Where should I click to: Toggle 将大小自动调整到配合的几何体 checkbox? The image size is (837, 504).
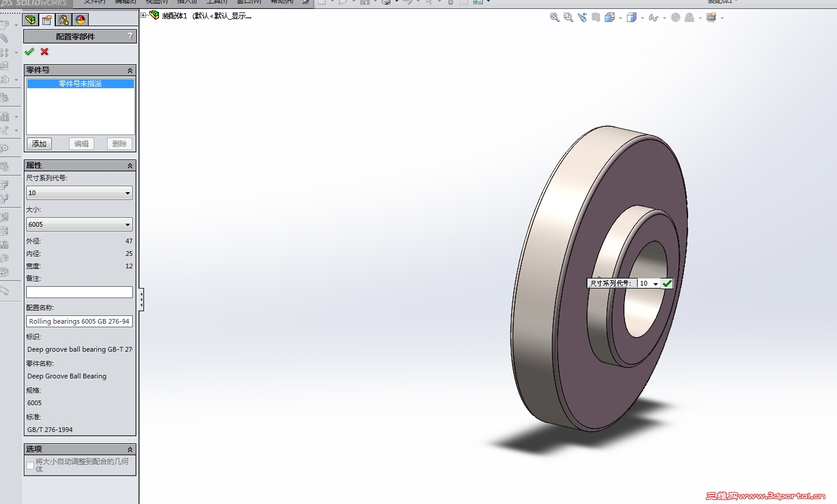coord(30,465)
